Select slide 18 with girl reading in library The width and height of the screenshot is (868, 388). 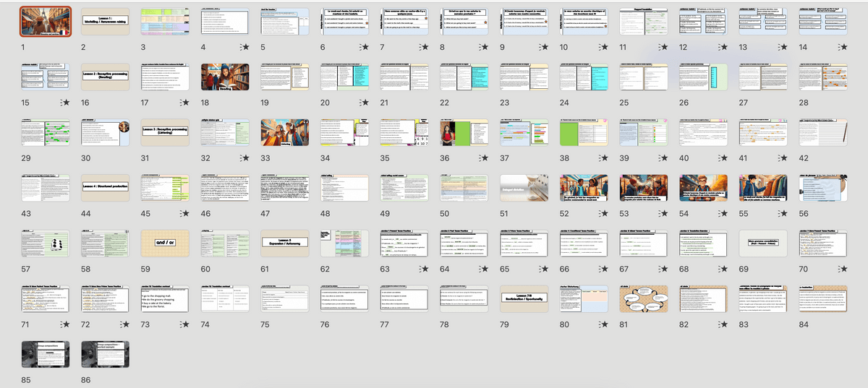(x=225, y=77)
